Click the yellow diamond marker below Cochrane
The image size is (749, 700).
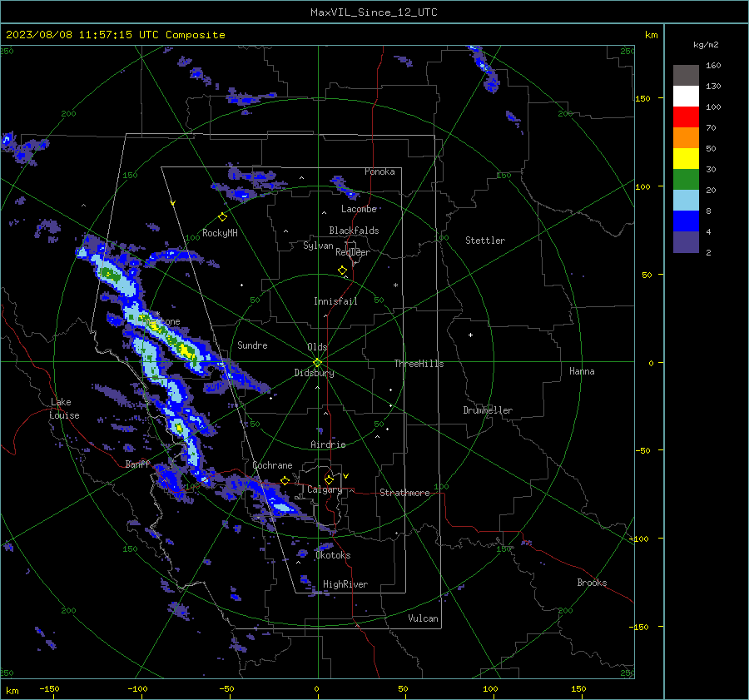point(285,480)
